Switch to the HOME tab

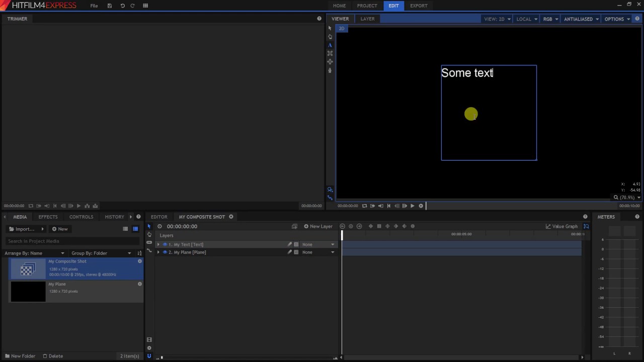tap(339, 6)
